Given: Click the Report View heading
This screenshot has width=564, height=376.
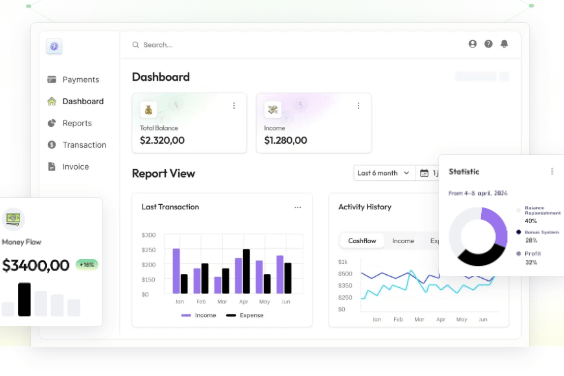Looking at the screenshot, I should pyautogui.click(x=164, y=173).
